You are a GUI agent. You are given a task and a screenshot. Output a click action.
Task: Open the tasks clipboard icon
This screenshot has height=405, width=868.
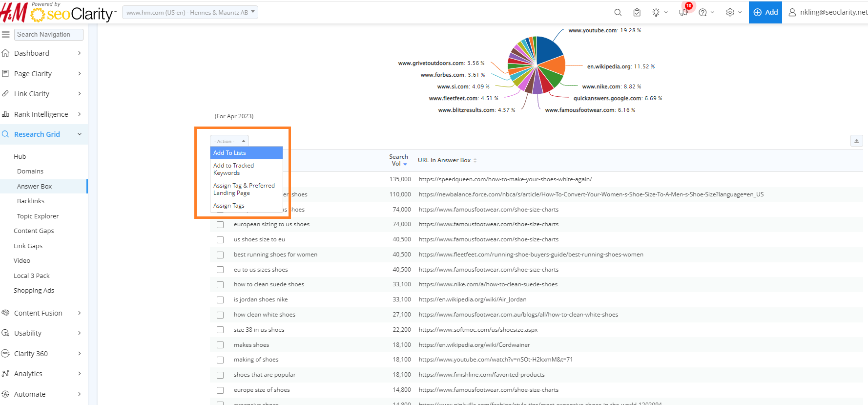coord(637,12)
